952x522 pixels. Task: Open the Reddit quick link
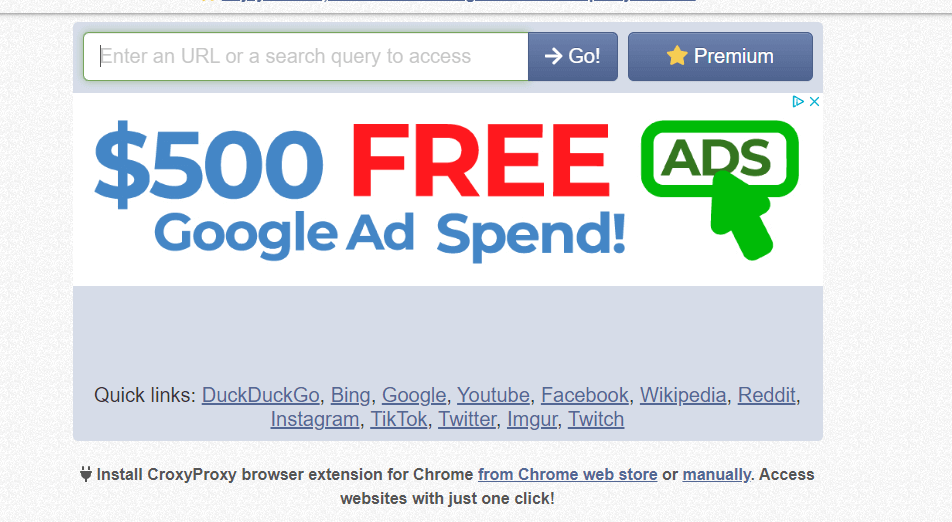tap(766, 395)
